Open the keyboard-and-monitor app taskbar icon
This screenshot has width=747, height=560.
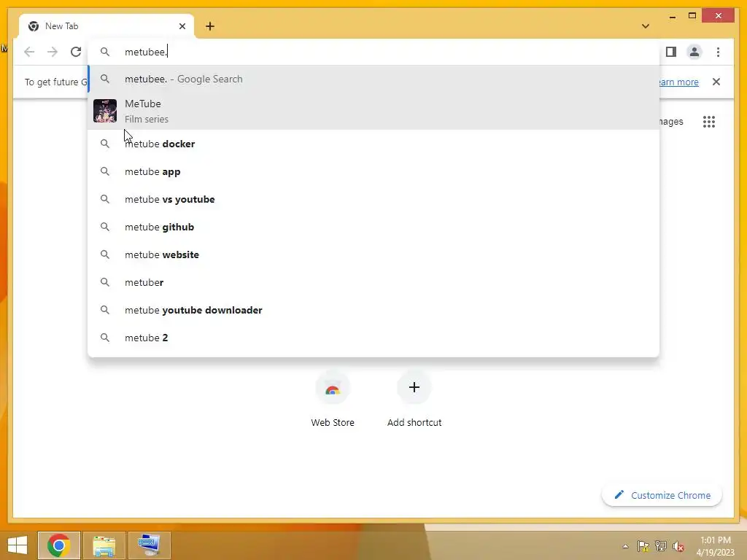click(149, 545)
